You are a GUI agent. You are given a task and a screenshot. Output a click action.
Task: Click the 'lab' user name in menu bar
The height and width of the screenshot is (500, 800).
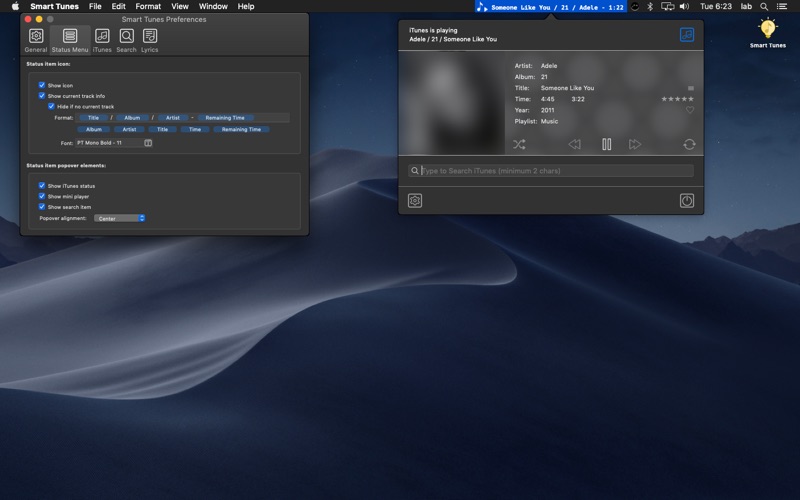[x=746, y=7]
